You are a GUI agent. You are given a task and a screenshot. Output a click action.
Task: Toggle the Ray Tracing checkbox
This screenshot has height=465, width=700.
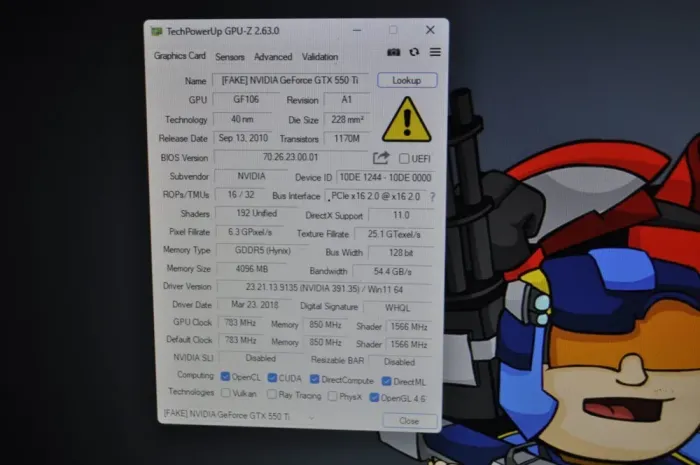click(x=273, y=394)
